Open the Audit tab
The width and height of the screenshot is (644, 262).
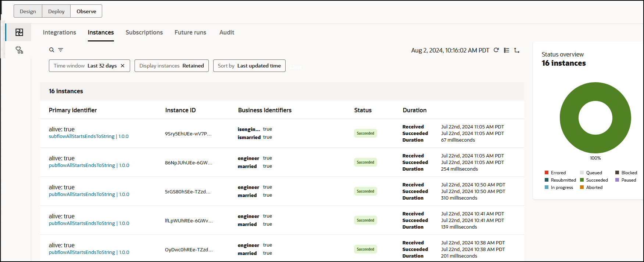226,32
